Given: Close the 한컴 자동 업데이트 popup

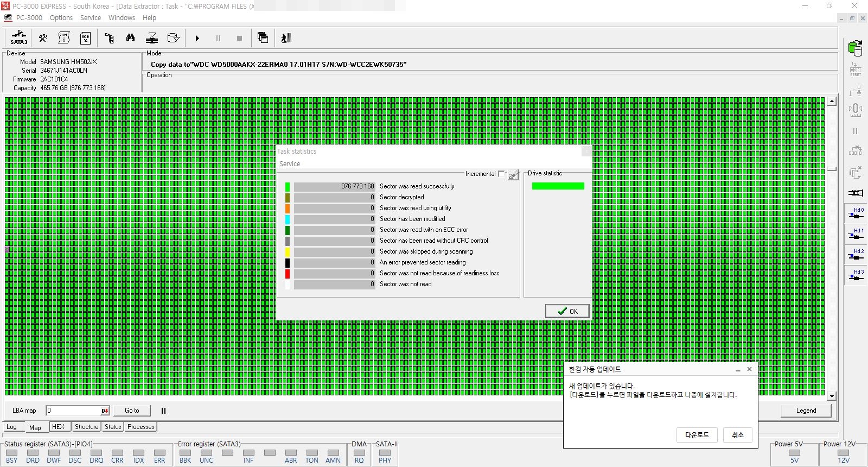Looking at the screenshot, I should tap(749, 369).
